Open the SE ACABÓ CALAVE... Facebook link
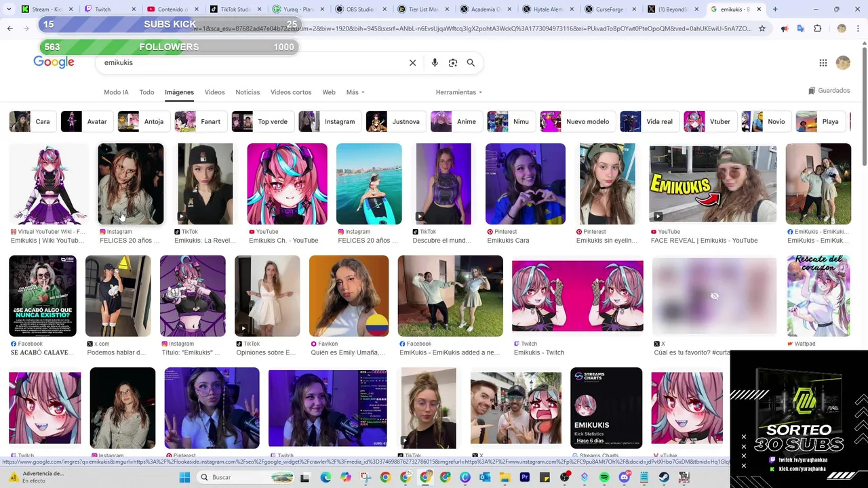The image size is (868, 488). [42, 352]
